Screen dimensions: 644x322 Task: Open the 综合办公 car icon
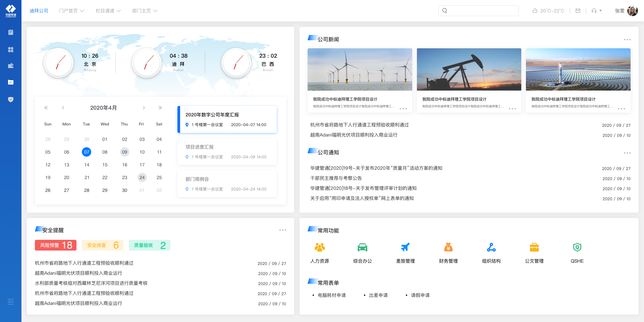click(362, 248)
